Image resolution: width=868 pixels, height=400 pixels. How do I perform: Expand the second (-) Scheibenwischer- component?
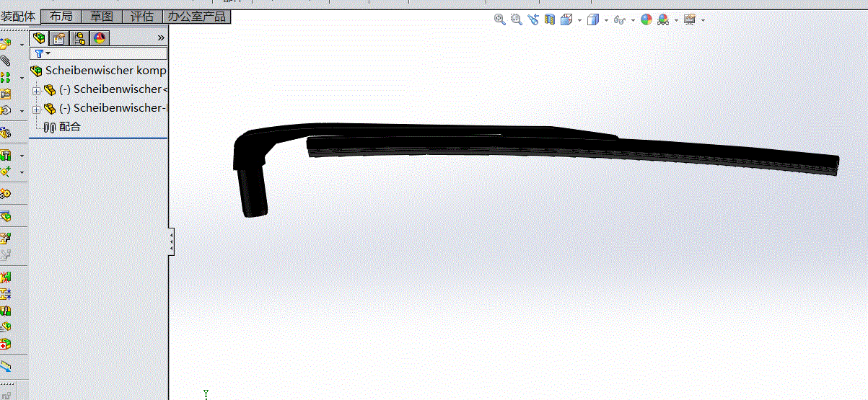click(x=36, y=110)
